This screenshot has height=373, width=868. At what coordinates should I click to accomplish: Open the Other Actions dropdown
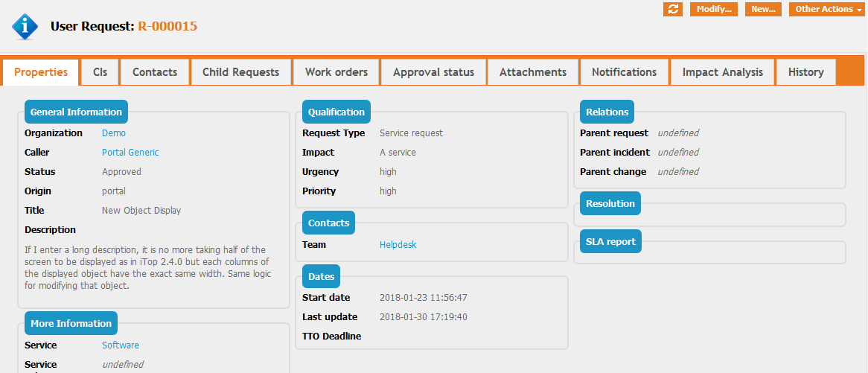point(827,9)
